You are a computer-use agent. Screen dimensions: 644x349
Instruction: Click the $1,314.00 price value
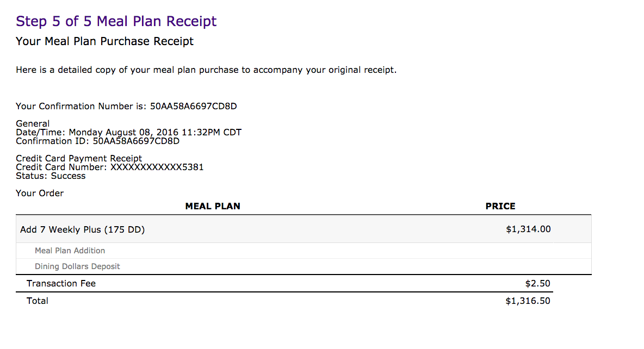(528, 229)
